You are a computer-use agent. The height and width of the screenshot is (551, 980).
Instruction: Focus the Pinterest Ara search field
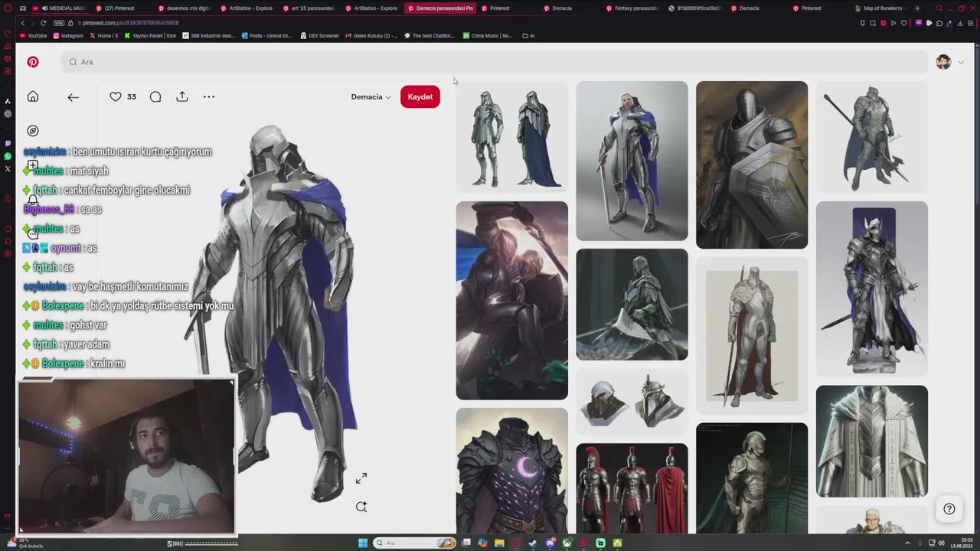[495, 62]
